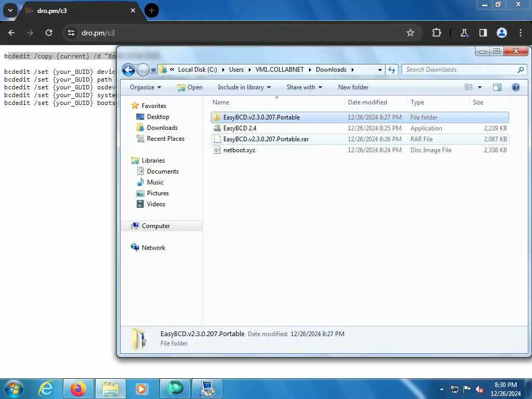532x399 pixels.
Task: Toggle Chrome side panel
Action: [x=483, y=33]
